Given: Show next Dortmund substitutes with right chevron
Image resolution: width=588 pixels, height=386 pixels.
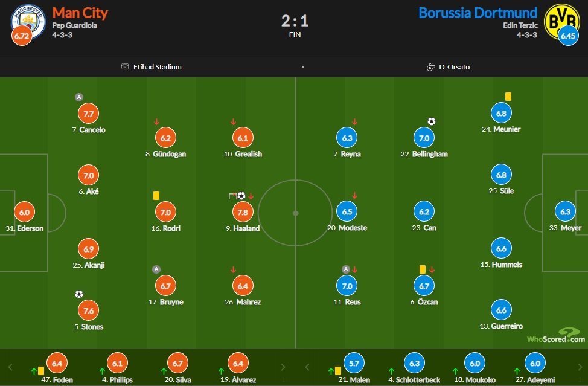Looking at the screenshot, I should tap(580, 367).
